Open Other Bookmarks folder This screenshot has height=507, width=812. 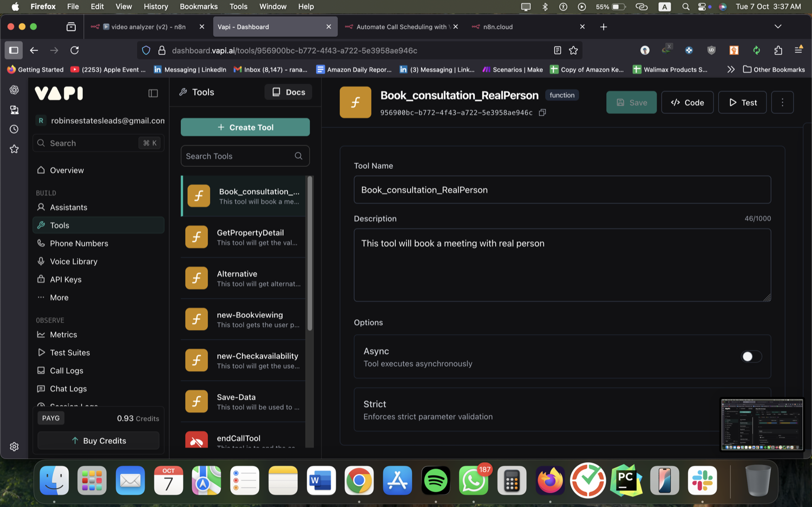[x=774, y=69]
